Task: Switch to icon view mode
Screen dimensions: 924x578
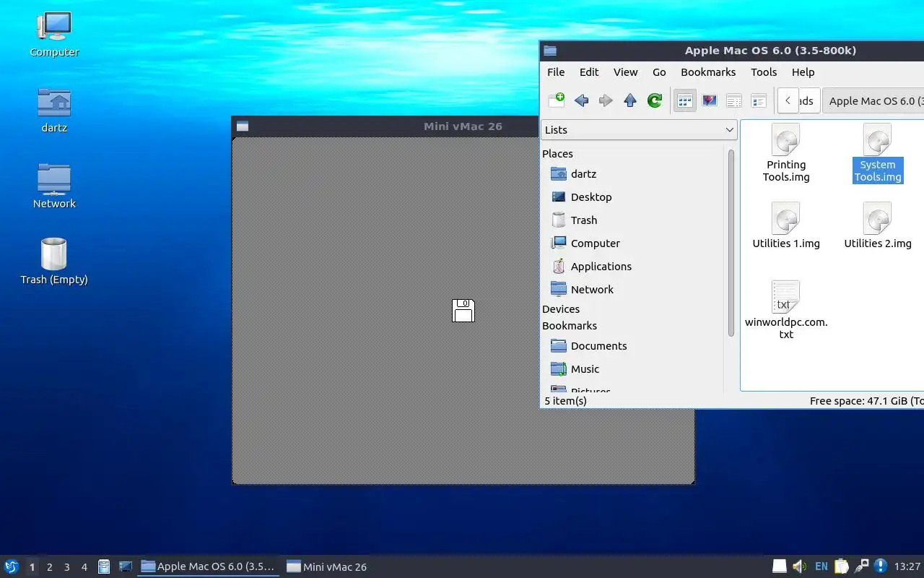Action: (684, 101)
